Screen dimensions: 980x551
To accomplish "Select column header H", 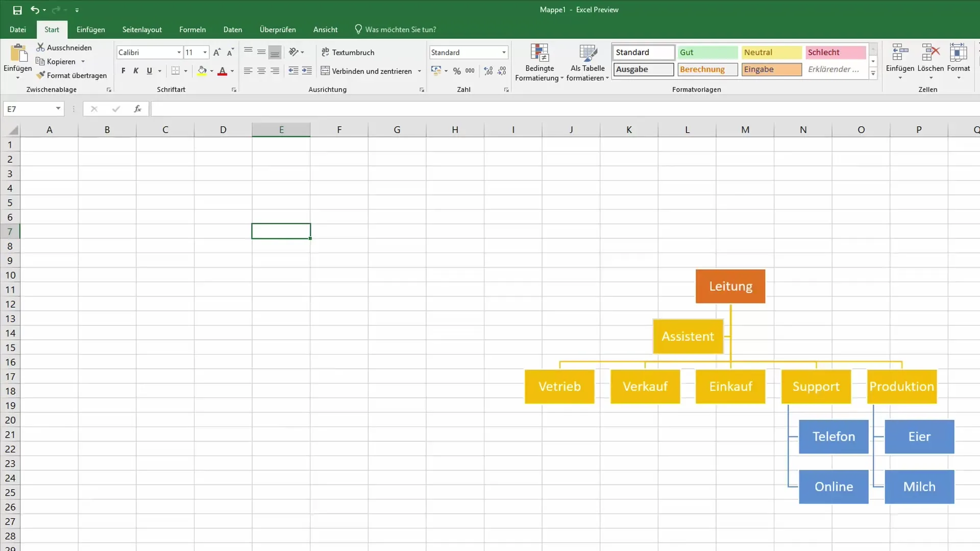I will [455, 130].
